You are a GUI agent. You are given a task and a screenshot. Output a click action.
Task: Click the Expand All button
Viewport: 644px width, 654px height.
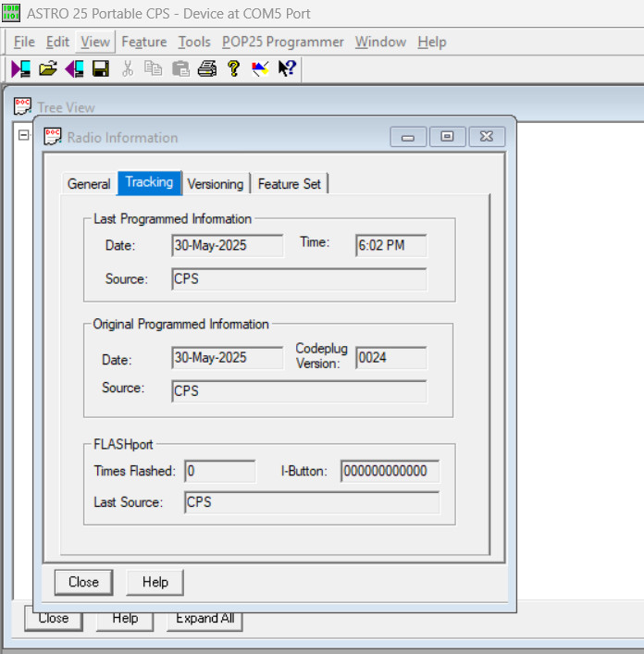(204, 618)
